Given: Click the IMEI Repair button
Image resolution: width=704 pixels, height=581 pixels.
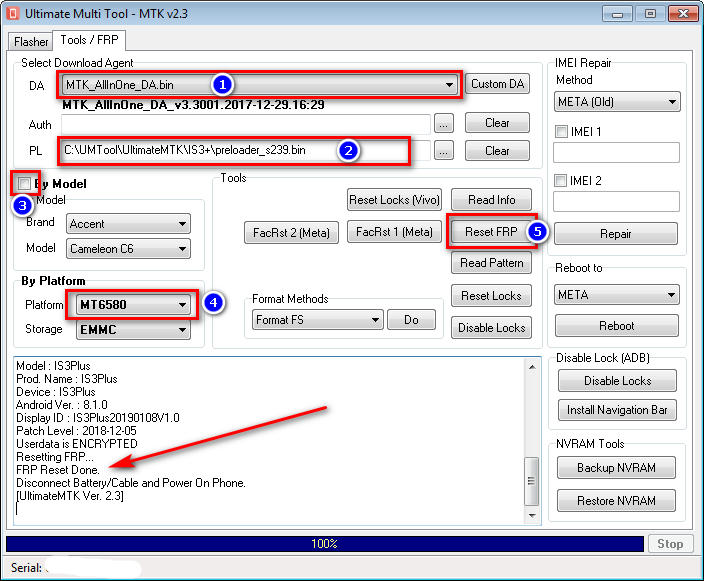Looking at the screenshot, I should (x=616, y=233).
